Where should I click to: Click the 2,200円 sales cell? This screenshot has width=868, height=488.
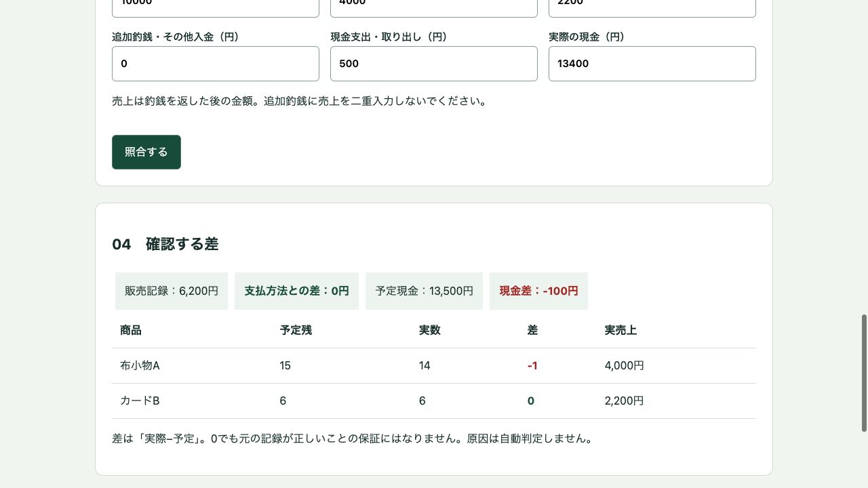pyautogui.click(x=624, y=401)
